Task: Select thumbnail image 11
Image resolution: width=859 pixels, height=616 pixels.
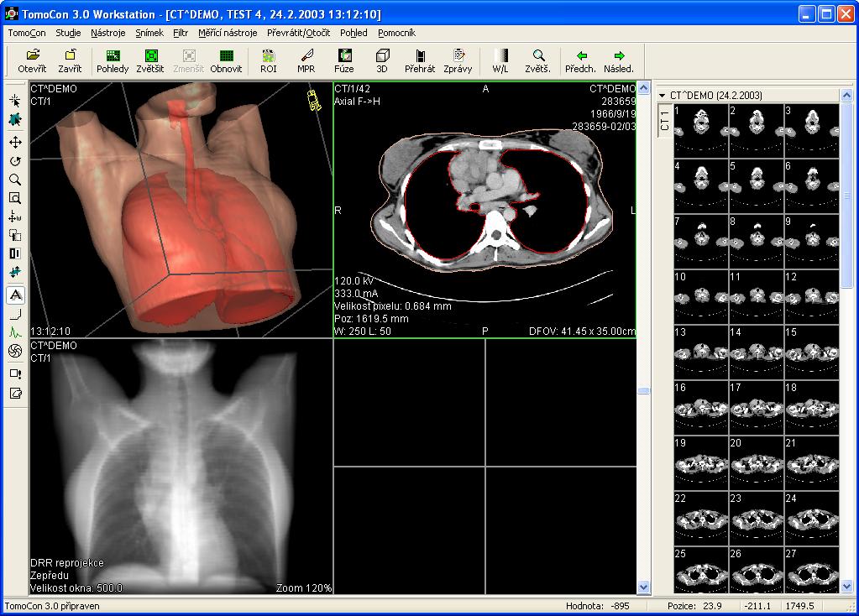Action: coord(757,297)
